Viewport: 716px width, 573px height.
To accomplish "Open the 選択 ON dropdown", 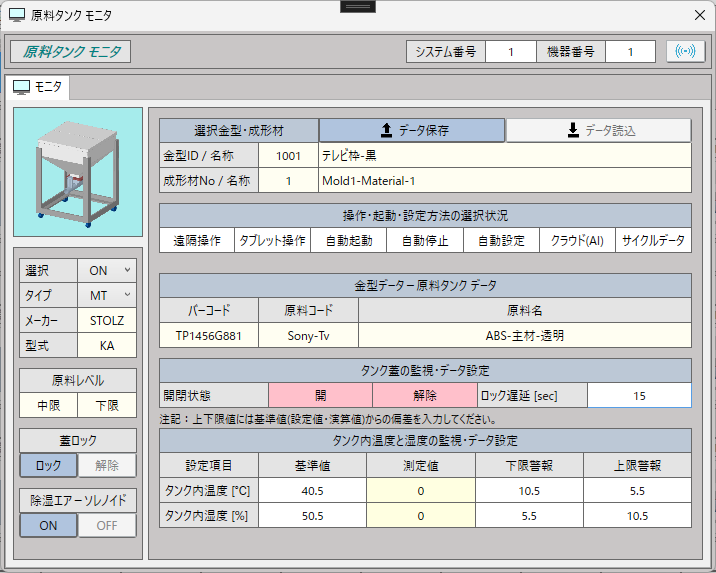I will click(107, 270).
